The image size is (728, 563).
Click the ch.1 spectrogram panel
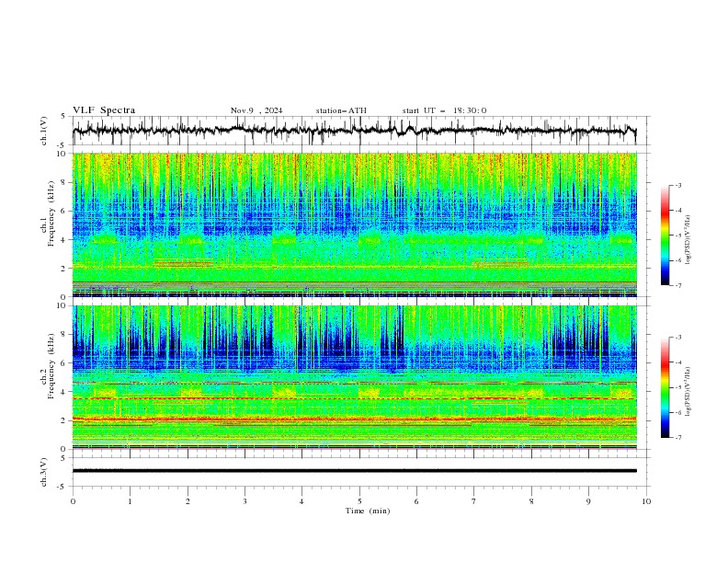pos(354,224)
